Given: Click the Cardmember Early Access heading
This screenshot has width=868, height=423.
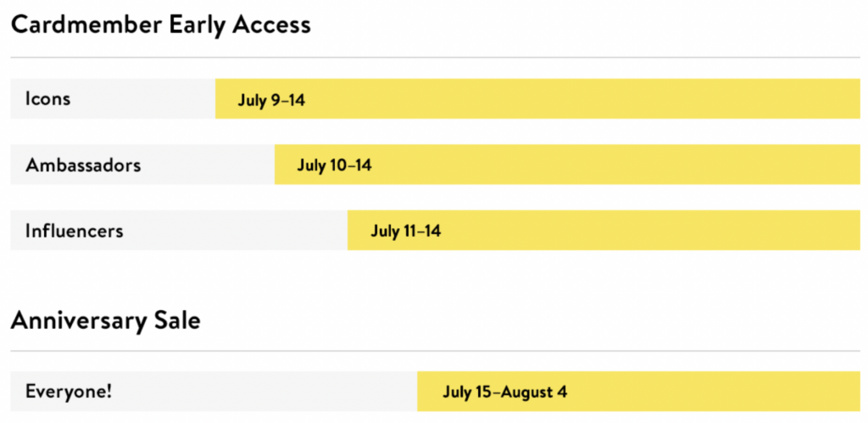Looking at the screenshot, I should coord(160,25).
